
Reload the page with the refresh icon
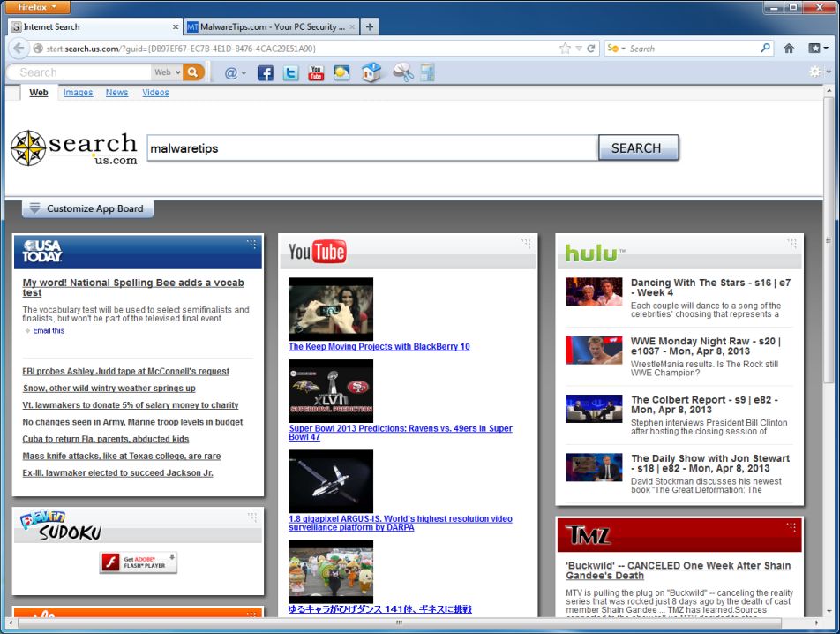click(x=591, y=49)
